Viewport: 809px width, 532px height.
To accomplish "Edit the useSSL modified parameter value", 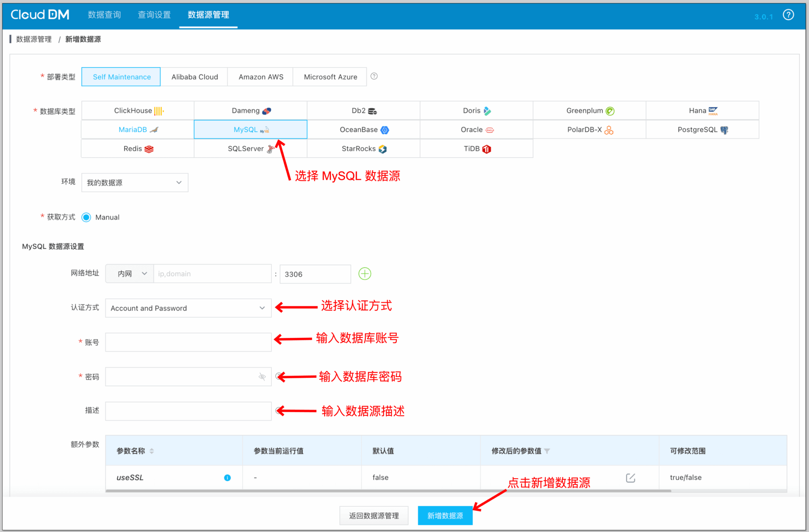I will point(630,478).
